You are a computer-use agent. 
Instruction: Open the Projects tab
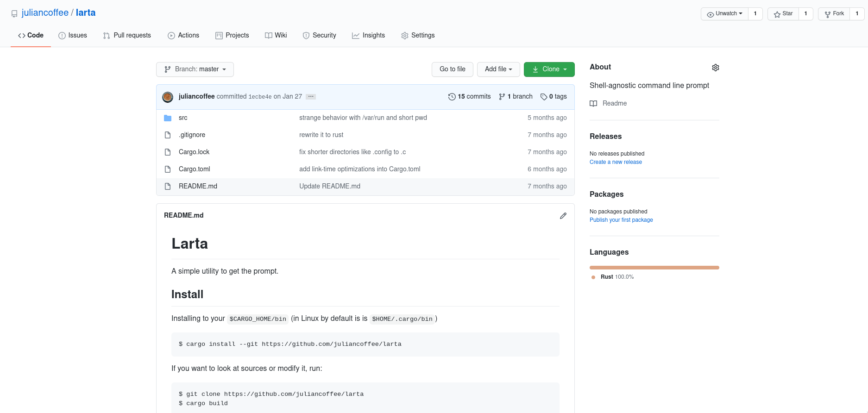click(x=232, y=35)
